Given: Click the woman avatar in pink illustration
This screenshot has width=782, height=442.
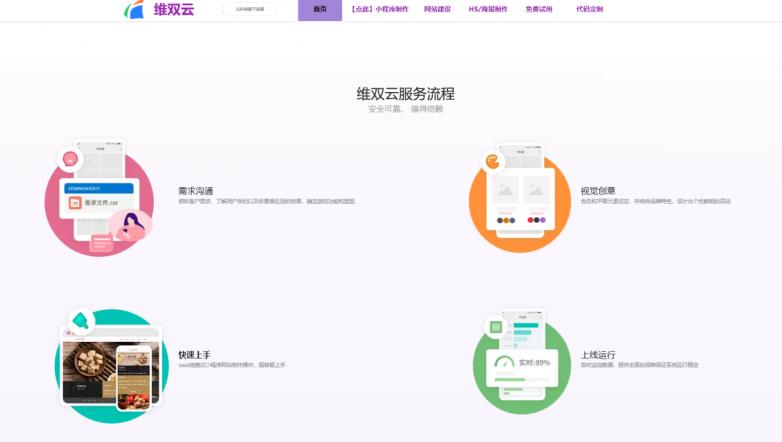Looking at the screenshot, I should click(x=131, y=225).
